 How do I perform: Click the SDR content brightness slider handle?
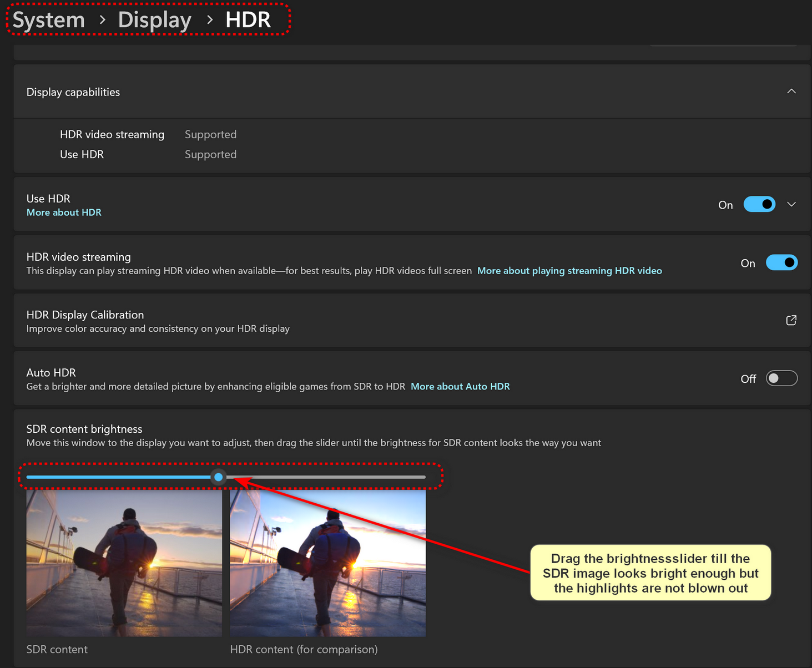coord(219,477)
